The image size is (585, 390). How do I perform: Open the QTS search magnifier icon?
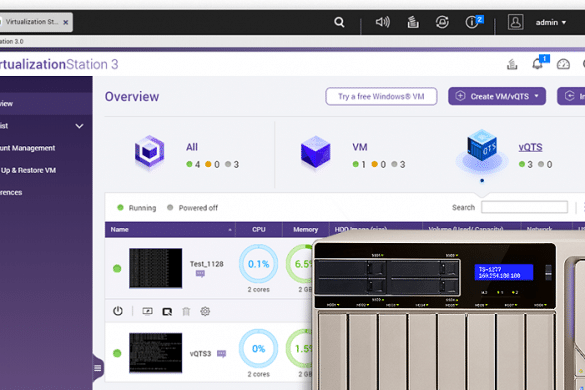[x=339, y=22]
